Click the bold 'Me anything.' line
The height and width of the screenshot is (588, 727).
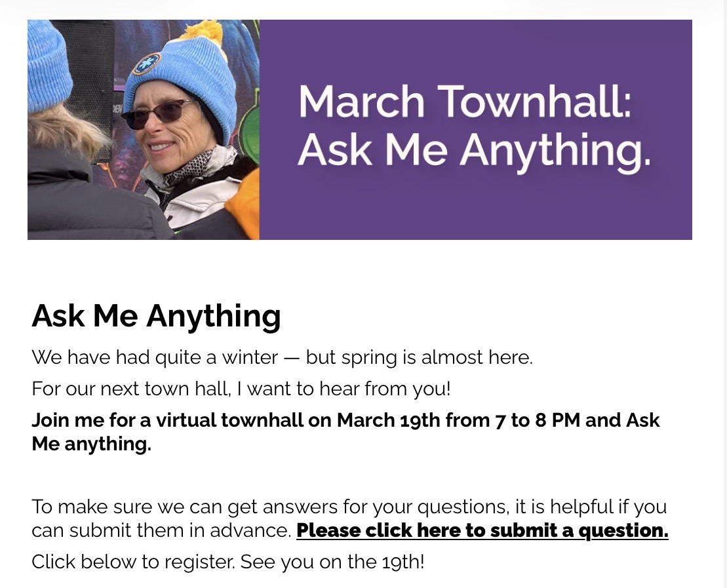point(91,444)
